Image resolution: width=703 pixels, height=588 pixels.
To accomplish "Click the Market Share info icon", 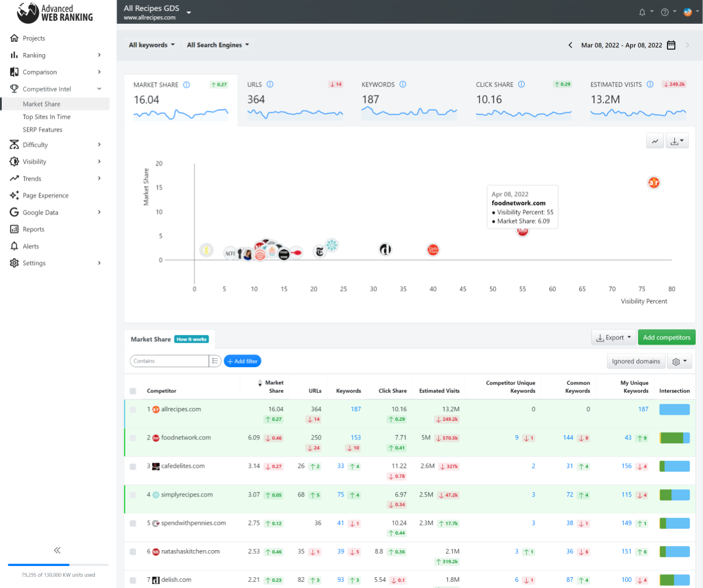I will 186,85.
